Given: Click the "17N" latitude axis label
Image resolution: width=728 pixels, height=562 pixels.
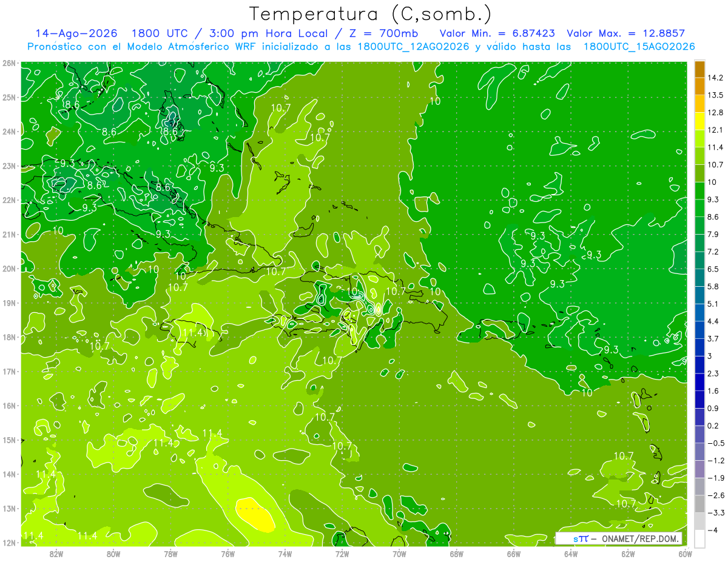Looking at the screenshot, I should tap(9, 372).
